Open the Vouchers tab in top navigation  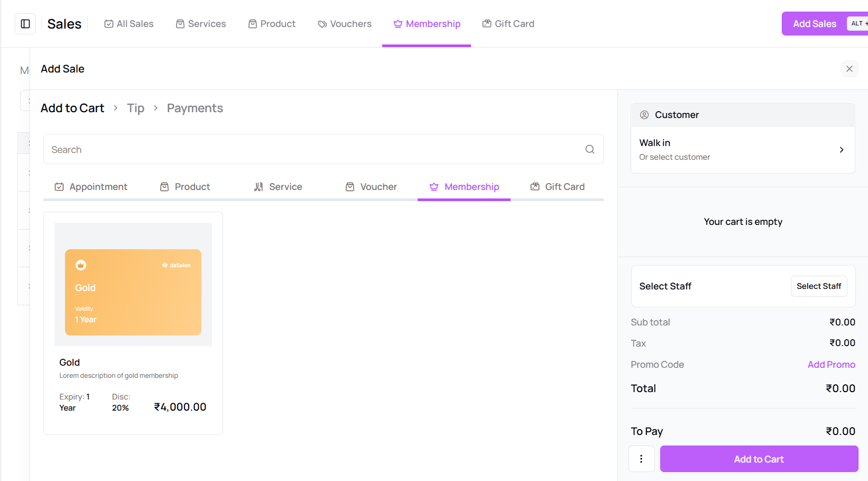pyautogui.click(x=345, y=24)
